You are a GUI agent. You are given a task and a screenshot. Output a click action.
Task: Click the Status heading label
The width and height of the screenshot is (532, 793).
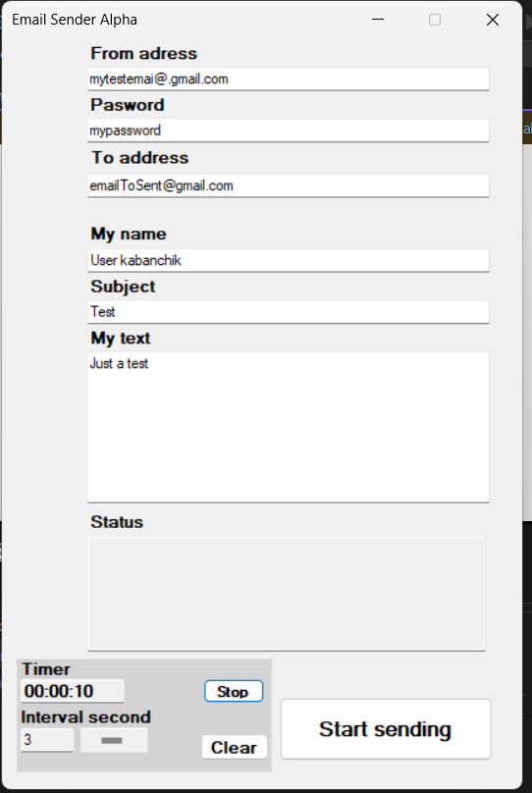[x=117, y=522]
